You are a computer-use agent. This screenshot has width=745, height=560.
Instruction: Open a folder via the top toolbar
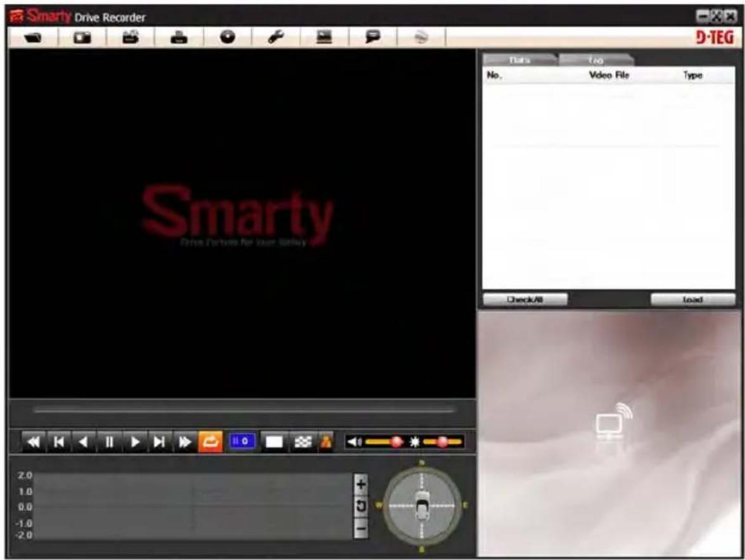[x=33, y=37]
